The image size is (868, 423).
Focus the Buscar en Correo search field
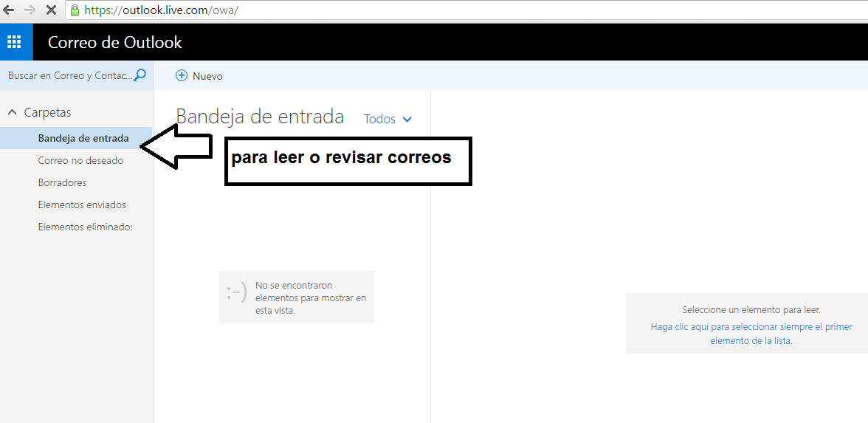[x=69, y=75]
